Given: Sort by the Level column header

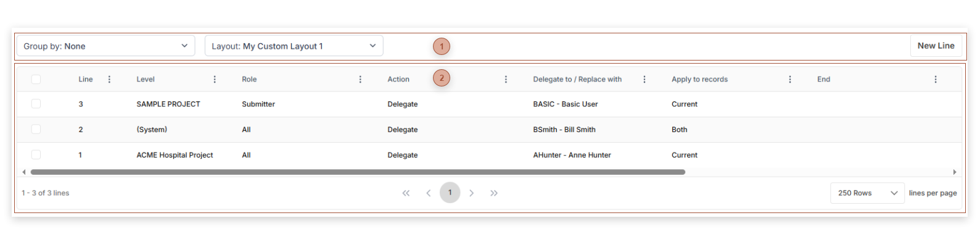Looking at the screenshot, I should (x=146, y=79).
